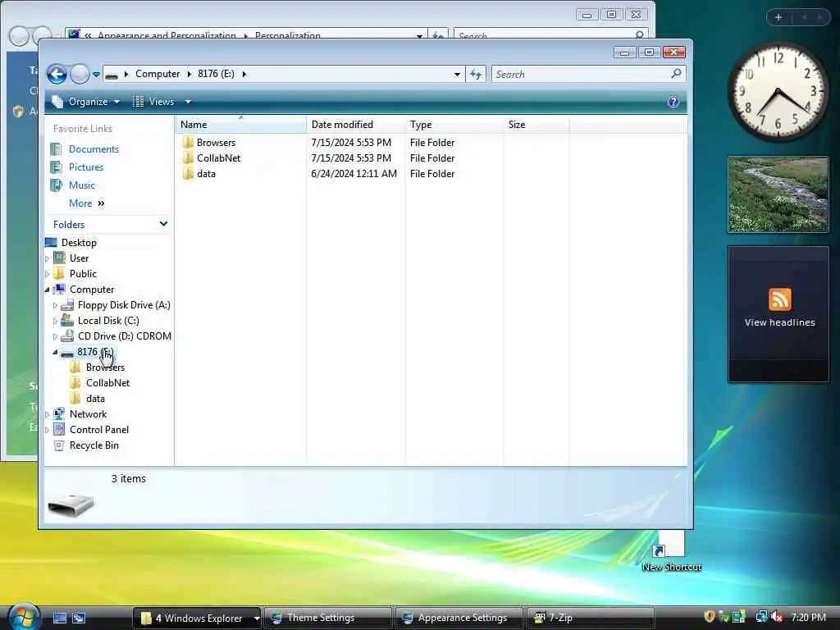Collapse the Computer tree node
This screenshot has height=630, width=840.
point(47,290)
